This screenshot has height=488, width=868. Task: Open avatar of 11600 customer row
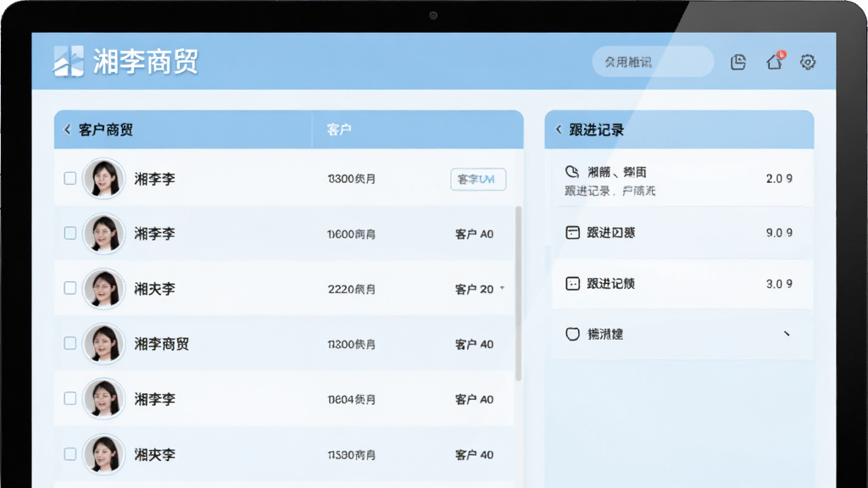coord(103,233)
